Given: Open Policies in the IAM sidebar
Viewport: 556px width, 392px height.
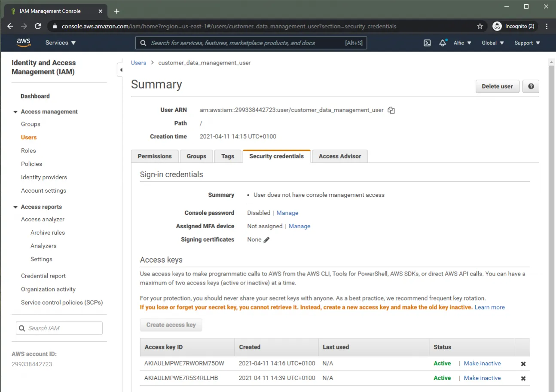Looking at the screenshot, I should coord(31,164).
